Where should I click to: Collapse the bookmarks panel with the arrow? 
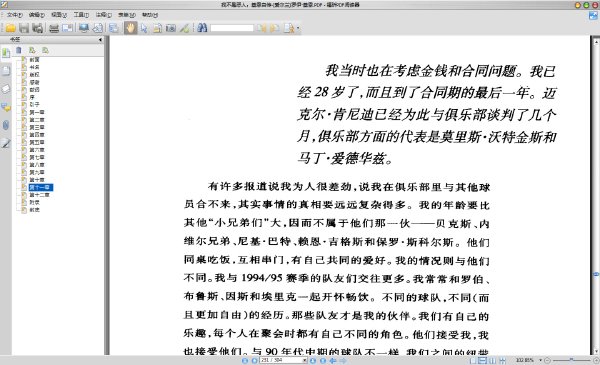(x=100, y=39)
